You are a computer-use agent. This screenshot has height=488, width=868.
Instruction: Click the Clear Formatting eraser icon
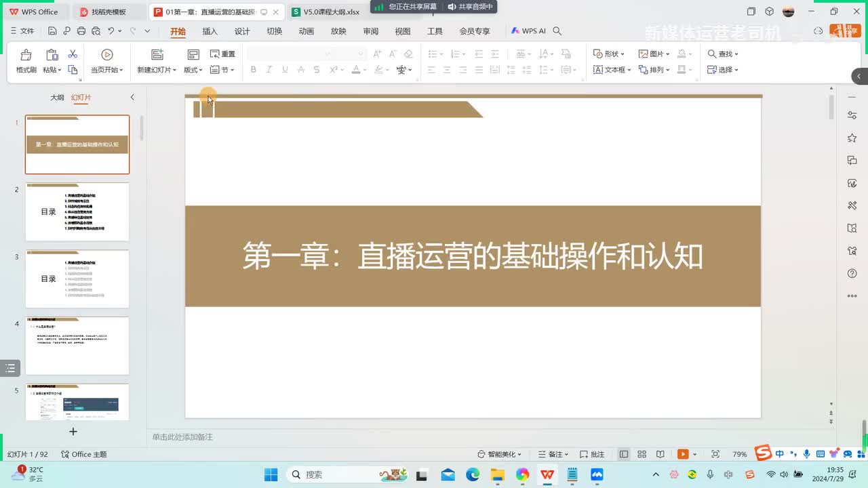(408, 54)
